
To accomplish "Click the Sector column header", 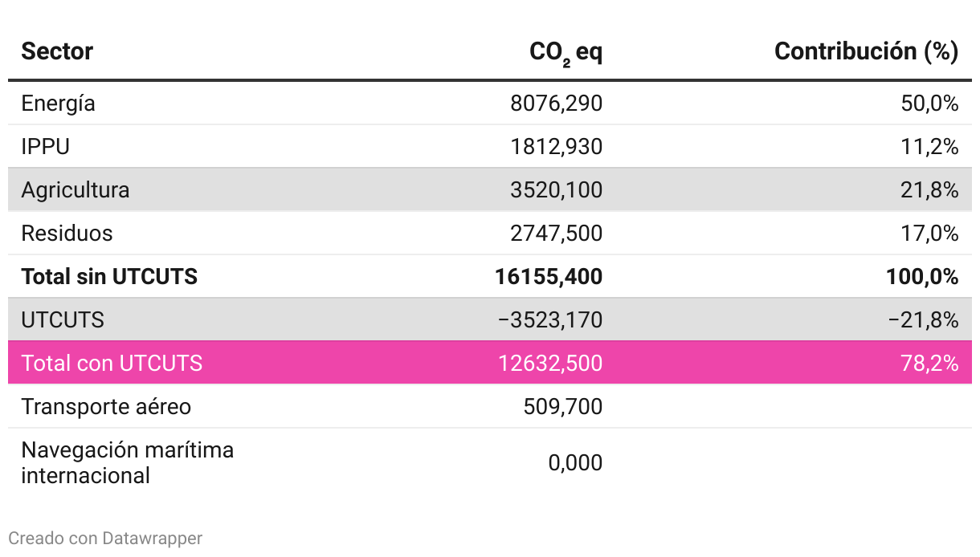I will 57,51.
